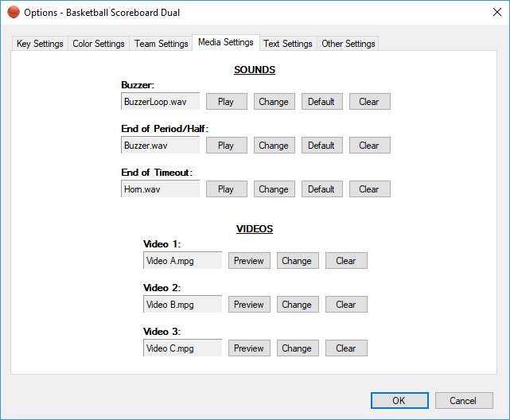This screenshot has height=420, width=510.
Task: Go to the Text Settings tab
Action: point(288,44)
